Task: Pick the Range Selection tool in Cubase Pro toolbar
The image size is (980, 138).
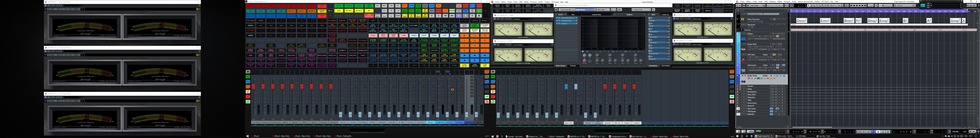Action: pyautogui.click(x=811, y=5)
